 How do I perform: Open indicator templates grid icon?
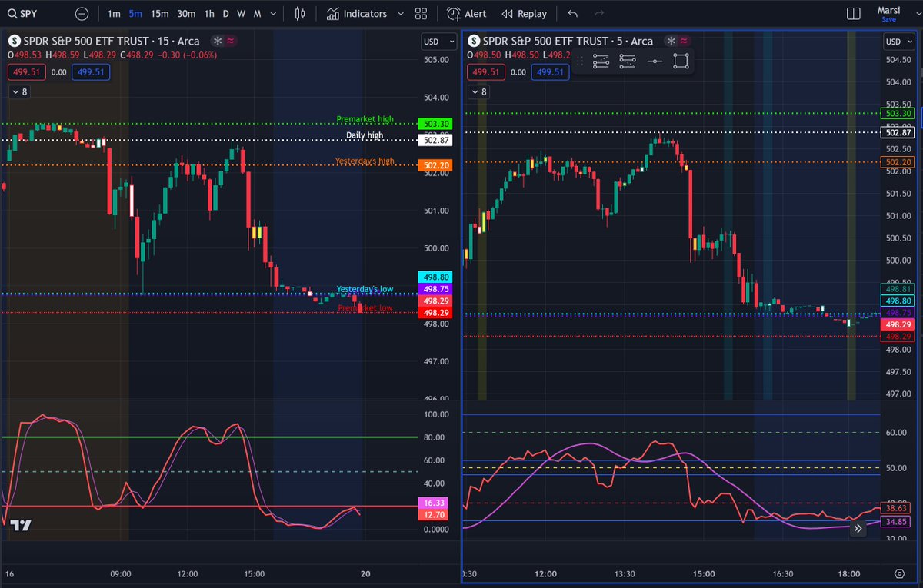pyautogui.click(x=421, y=14)
